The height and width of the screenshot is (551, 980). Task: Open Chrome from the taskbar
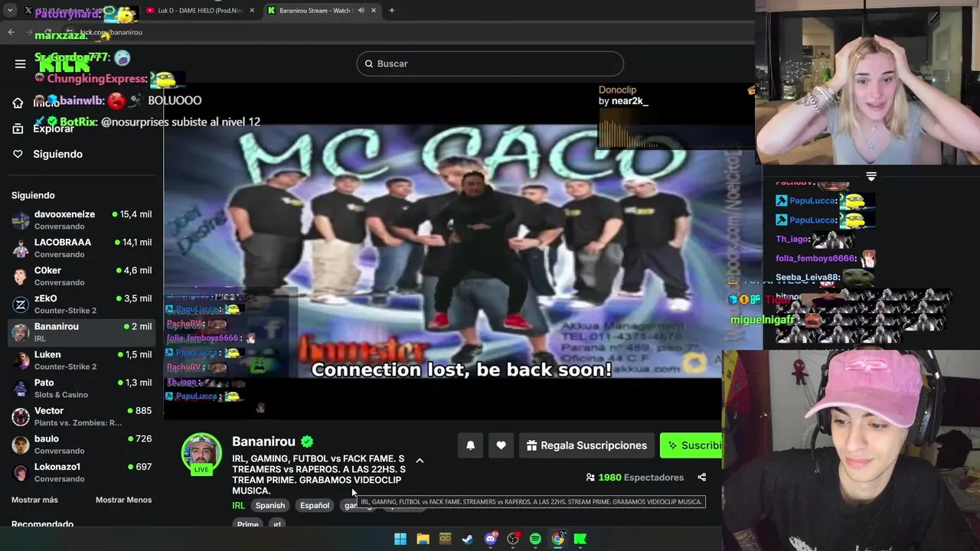pyautogui.click(x=558, y=539)
